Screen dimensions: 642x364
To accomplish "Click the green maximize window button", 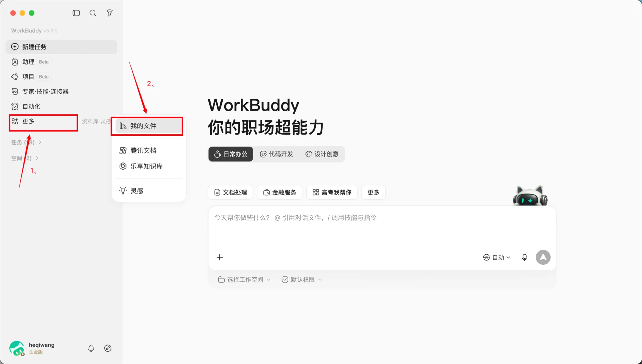I will click(x=32, y=13).
